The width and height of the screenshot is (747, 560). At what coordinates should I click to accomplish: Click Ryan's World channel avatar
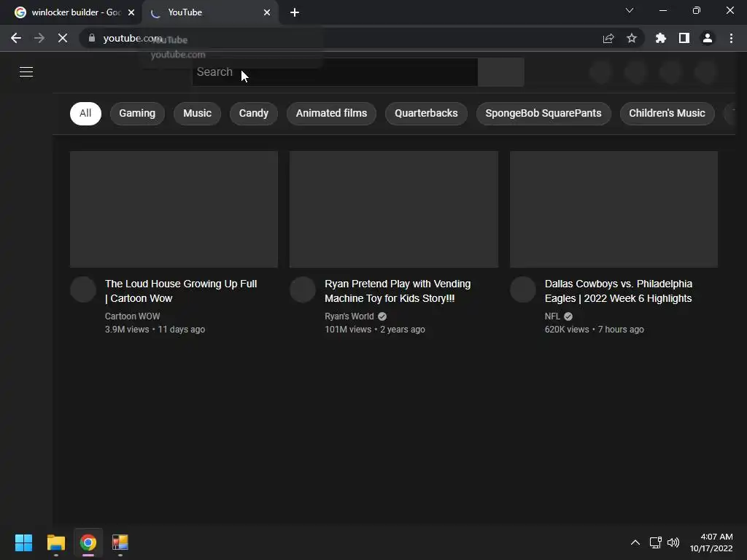point(303,289)
